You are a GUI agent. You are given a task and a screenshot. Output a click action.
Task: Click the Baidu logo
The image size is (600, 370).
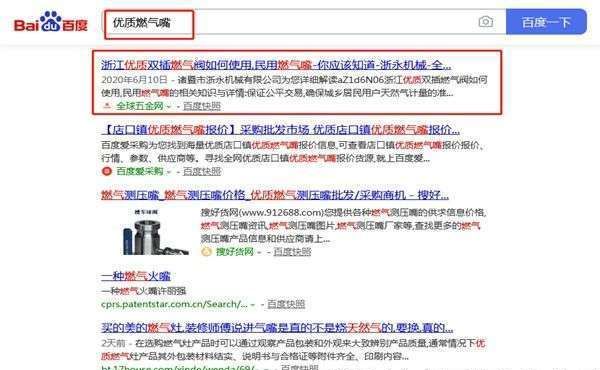(x=51, y=22)
